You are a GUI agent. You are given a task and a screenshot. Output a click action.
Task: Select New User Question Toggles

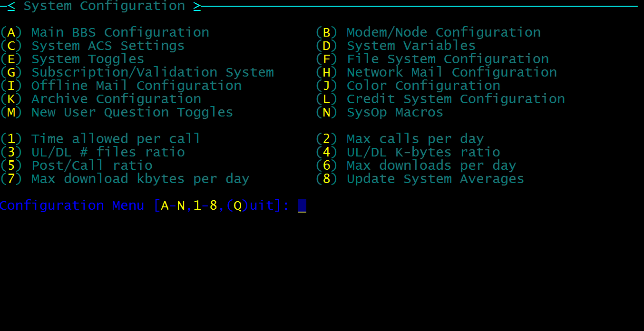click(x=117, y=112)
